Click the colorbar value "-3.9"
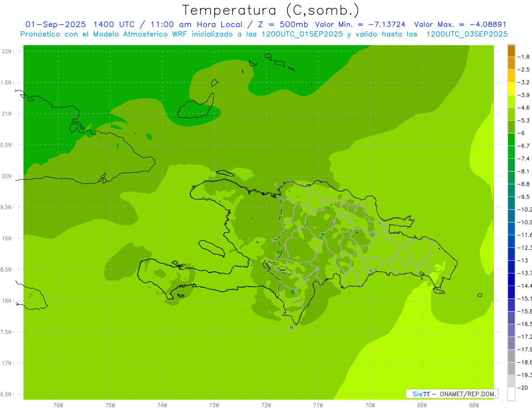 pyautogui.click(x=524, y=95)
